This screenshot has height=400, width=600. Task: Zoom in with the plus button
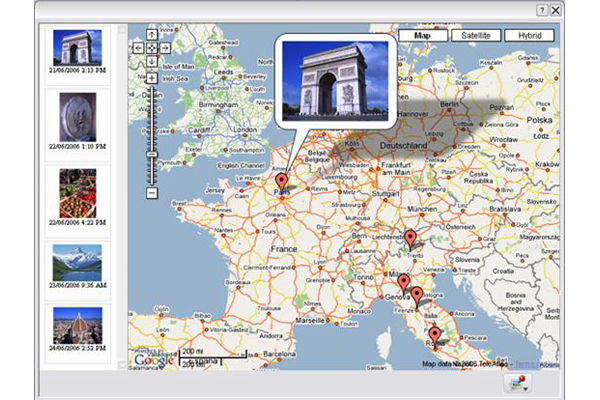coord(152,78)
